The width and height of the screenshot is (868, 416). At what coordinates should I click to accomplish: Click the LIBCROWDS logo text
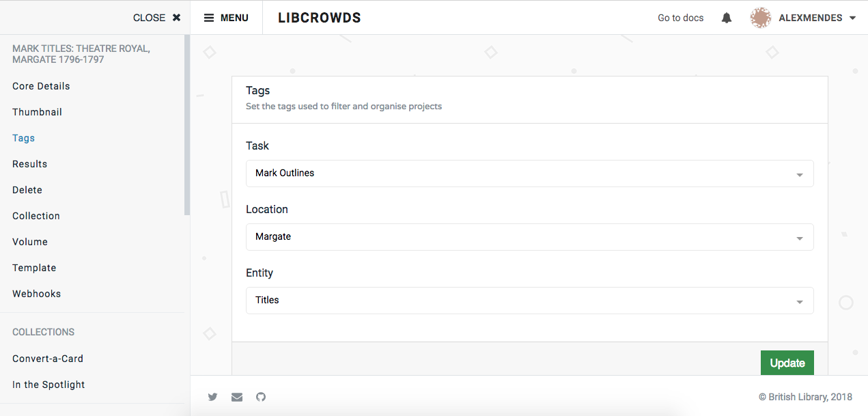point(319,17)
